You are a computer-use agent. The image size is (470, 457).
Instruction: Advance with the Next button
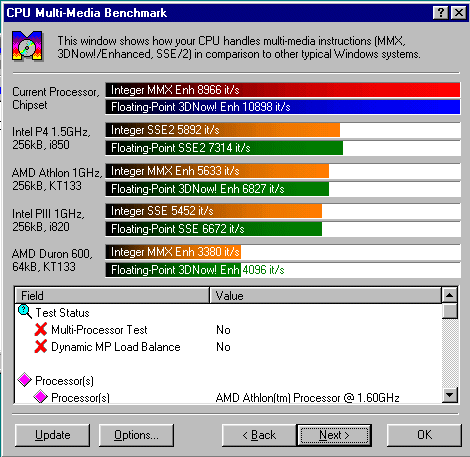pyautogui.click(x=334, y=435)
